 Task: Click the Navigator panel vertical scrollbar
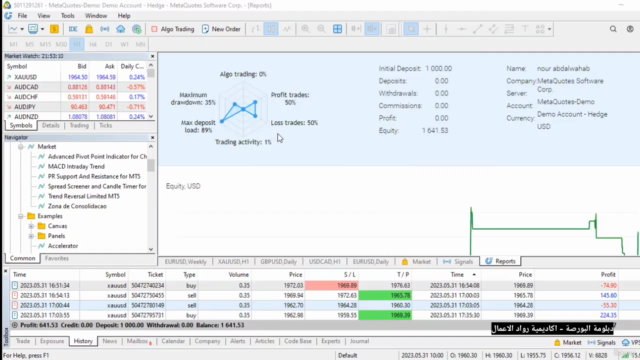[151, 198]
